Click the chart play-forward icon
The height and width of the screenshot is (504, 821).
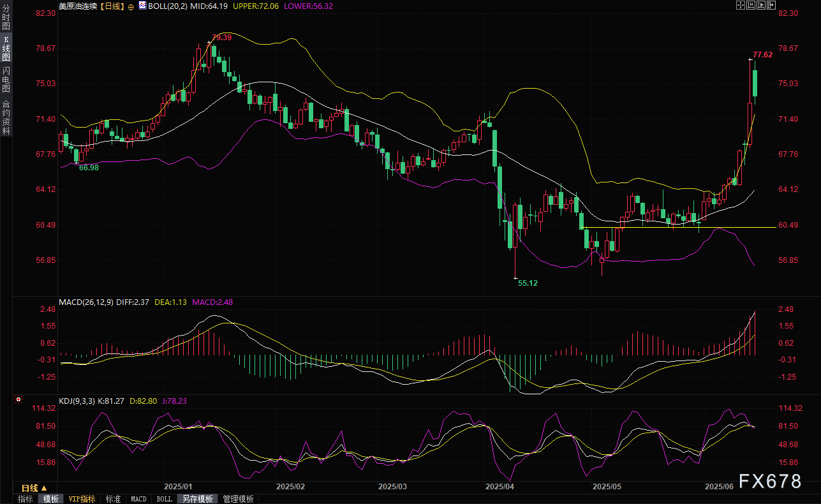(x=760, y=5)
